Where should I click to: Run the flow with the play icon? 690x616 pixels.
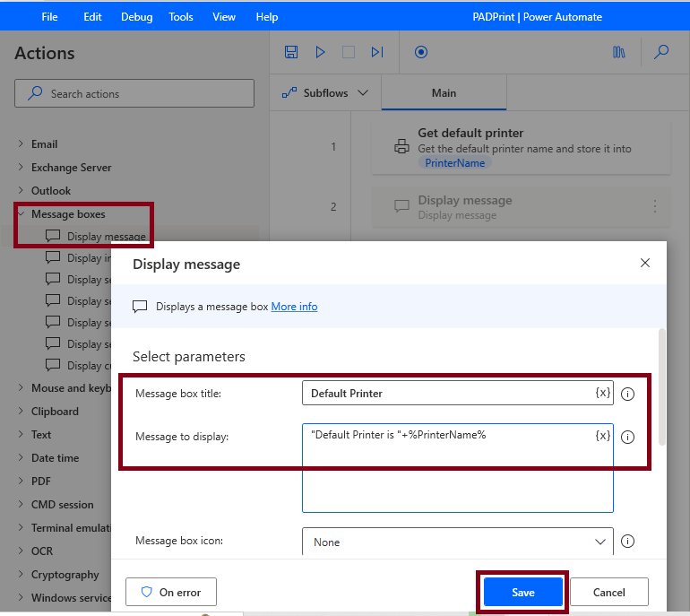(320, 52)
